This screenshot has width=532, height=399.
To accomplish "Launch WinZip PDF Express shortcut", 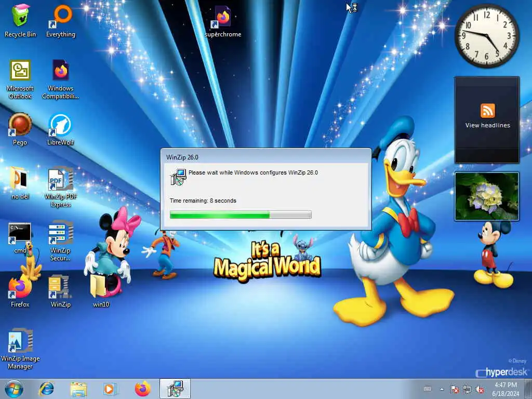I will click(61, 187).
